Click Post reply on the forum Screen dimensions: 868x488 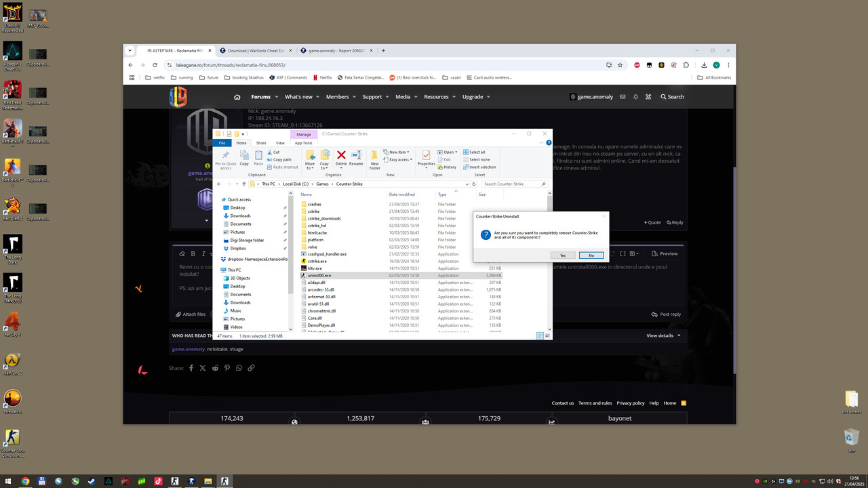pos(666,314)
